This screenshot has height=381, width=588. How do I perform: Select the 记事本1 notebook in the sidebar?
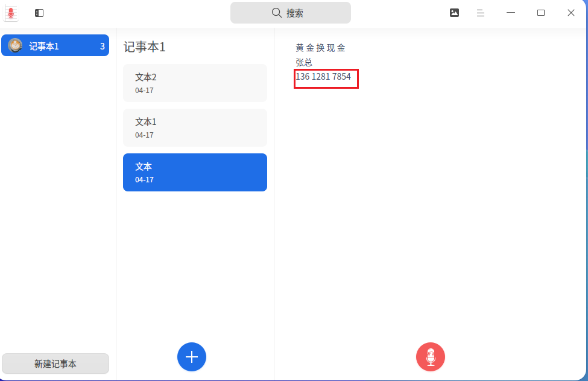[x=55, y=46]
